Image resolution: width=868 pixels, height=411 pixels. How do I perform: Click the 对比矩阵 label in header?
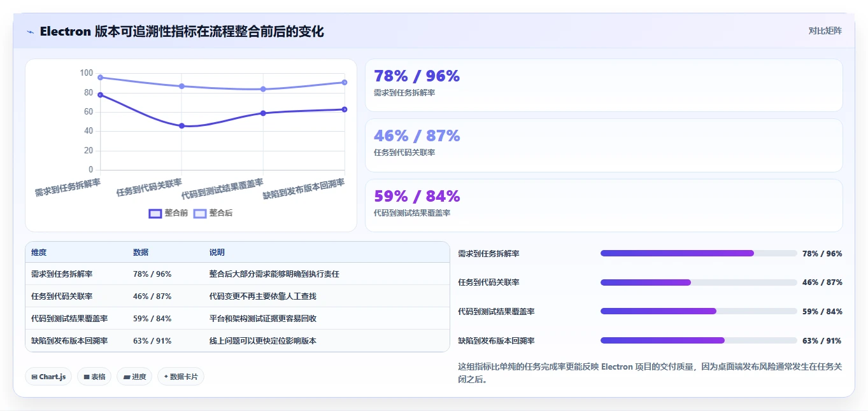click(x=825, y=31)
